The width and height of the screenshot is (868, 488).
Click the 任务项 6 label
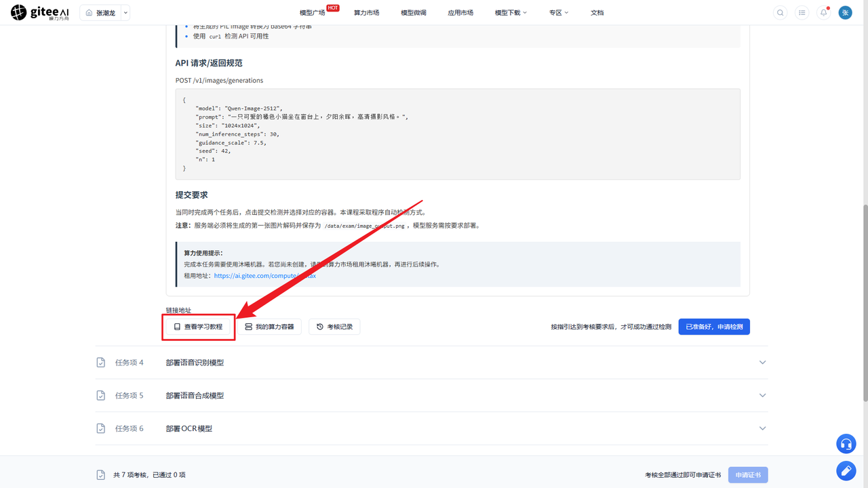coord(130,428)
